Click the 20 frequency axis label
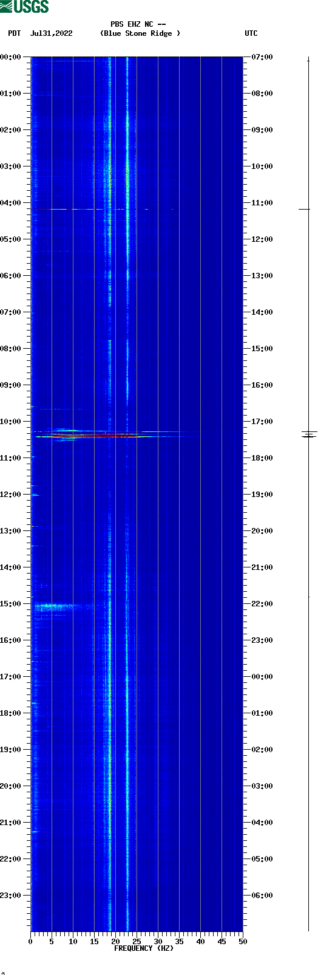Screen dimensions: 335x980 click(x=115, y=942)
